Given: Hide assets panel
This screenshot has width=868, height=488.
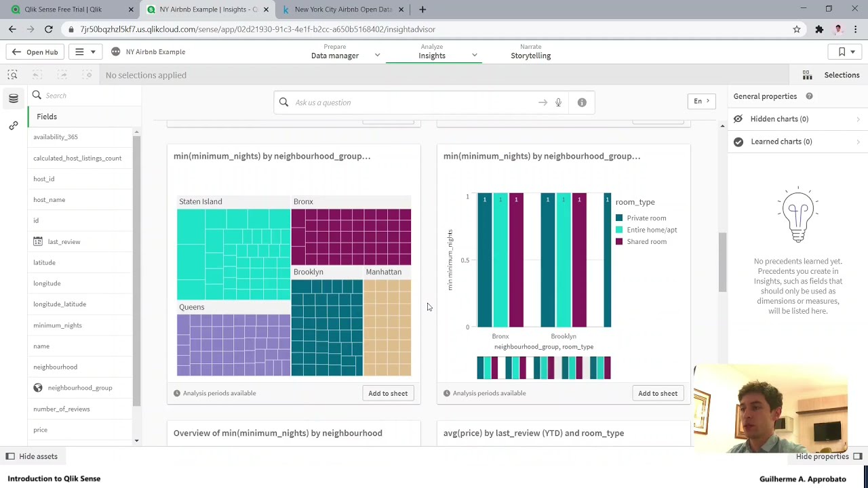Looking at the screenshot, I should [x=32, y=456].
